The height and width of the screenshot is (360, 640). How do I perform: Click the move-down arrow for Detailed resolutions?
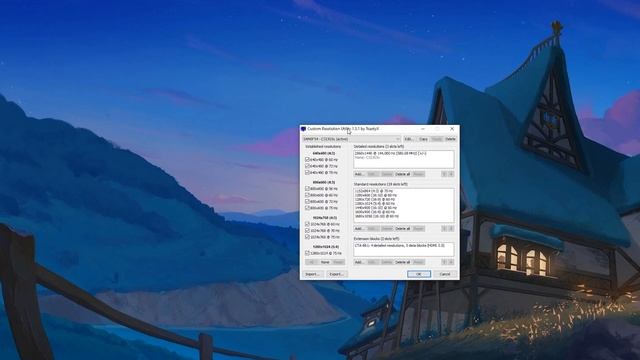point(451,174)
